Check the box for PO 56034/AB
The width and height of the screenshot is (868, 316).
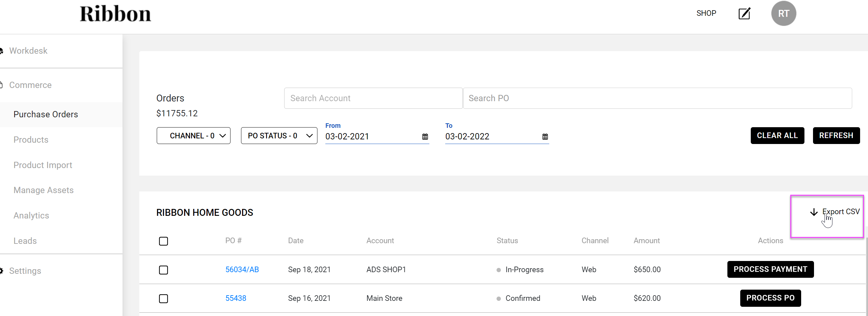coord(163,270)
